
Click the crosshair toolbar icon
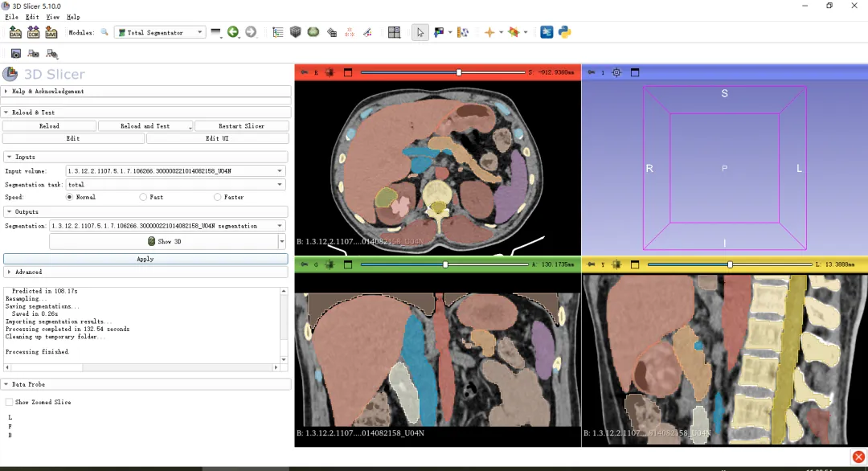(x=489, y=32)
